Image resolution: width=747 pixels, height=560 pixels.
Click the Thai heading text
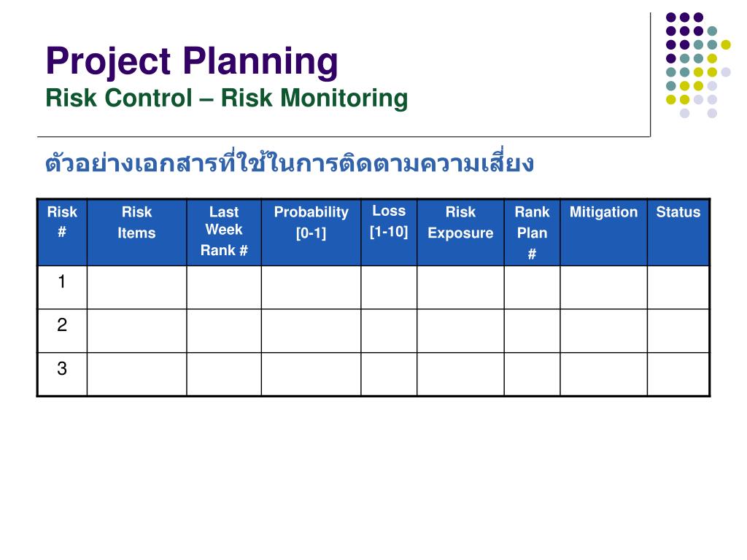pos(290,162)
